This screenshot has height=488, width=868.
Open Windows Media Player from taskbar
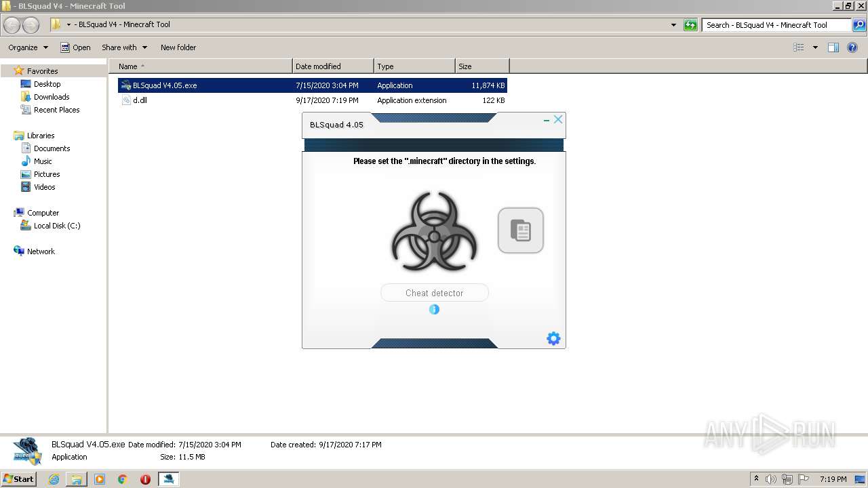point(100,479)
